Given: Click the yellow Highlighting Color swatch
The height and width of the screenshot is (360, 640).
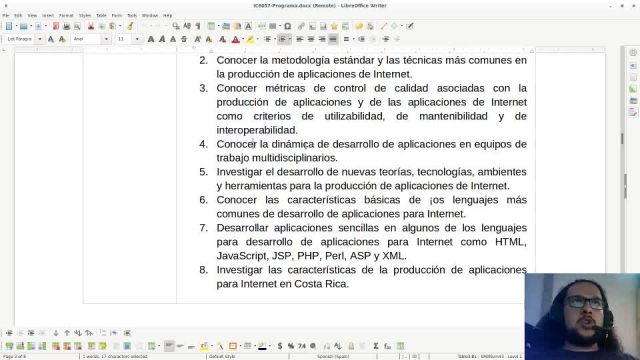Looking at the screenshot, I should [250, 39].
